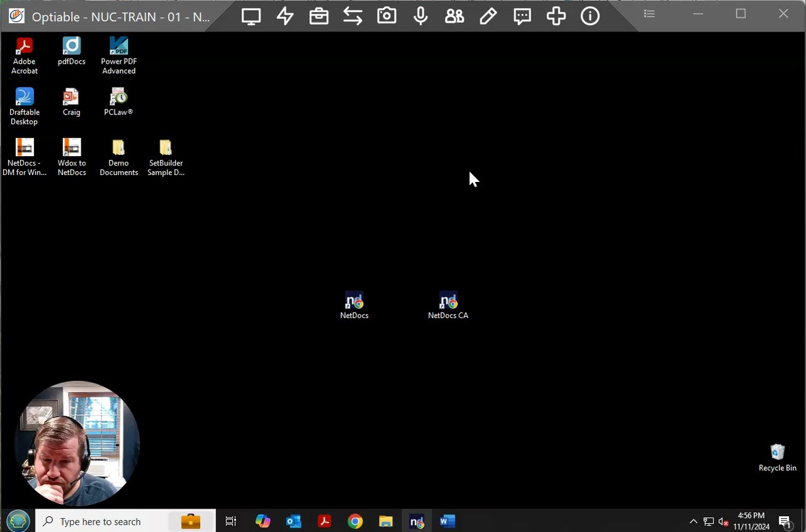Screen dimensions: 806x532
Task: Open Copilot from the taskbar
Action: point(263,521)
